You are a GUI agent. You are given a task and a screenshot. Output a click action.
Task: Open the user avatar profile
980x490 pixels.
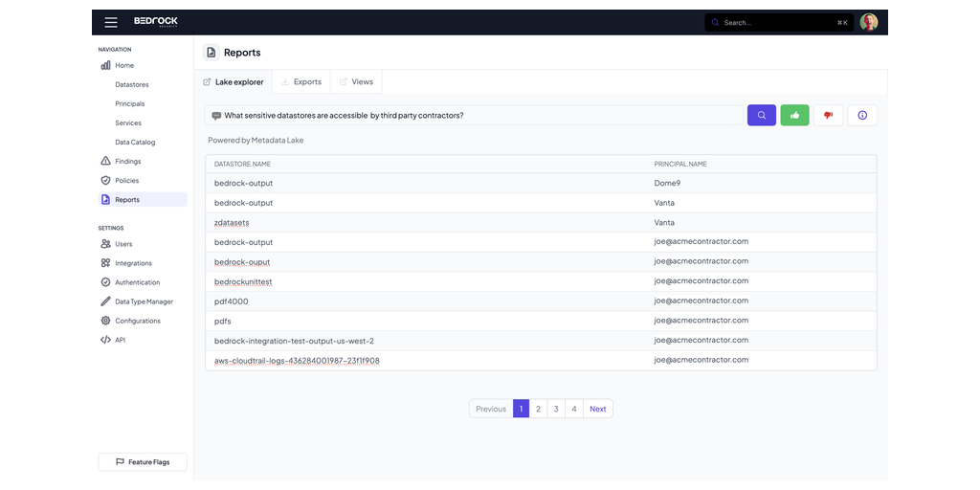point(869,23)
